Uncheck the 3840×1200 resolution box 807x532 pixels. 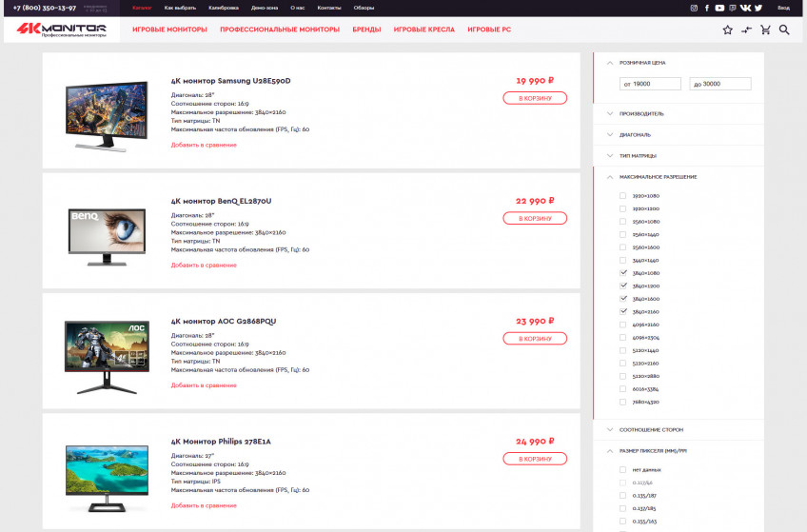coord(622,286)
